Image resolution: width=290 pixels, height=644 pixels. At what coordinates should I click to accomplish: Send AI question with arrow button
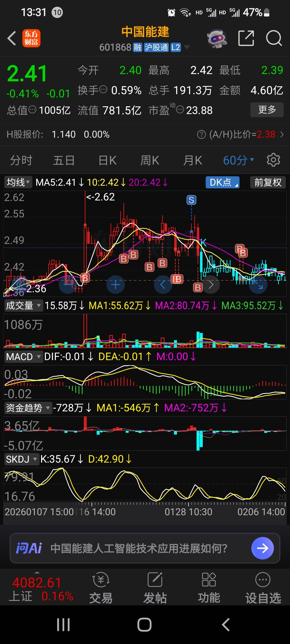coord(263,548)
